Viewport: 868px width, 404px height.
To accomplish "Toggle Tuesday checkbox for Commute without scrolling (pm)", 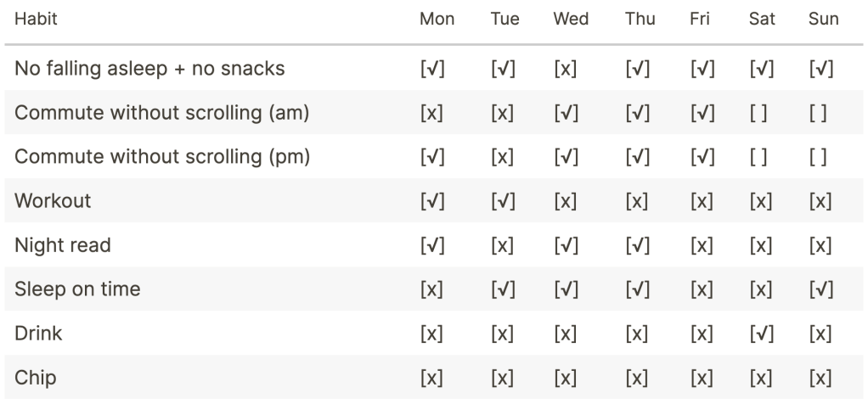I will point(503,157).
